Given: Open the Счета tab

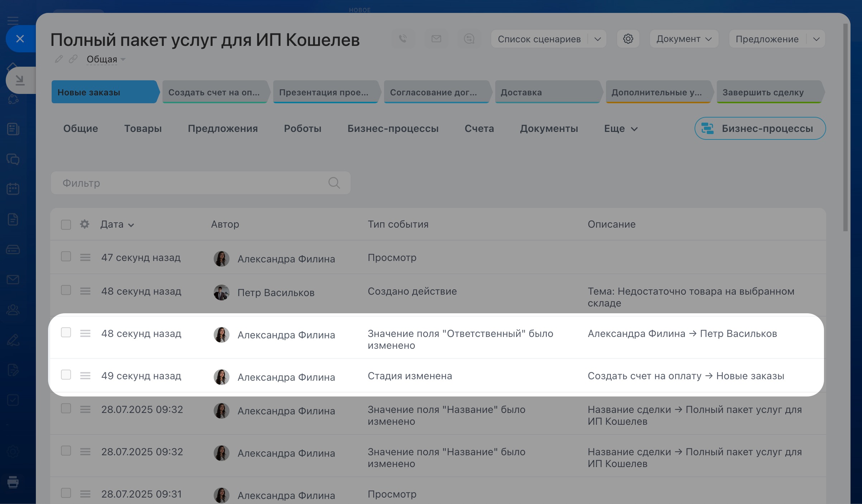Looking at the screenshot, I should coord(479,128).
